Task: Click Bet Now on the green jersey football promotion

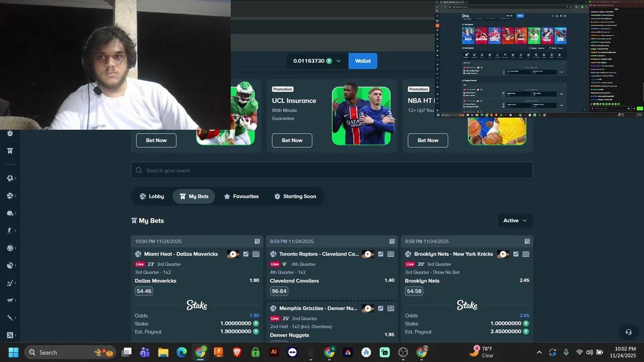Action: (x=156, y=140)
